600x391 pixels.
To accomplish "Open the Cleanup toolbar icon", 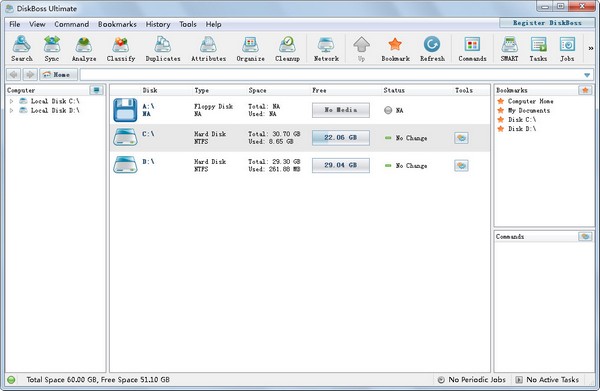I will click(287, 49).
